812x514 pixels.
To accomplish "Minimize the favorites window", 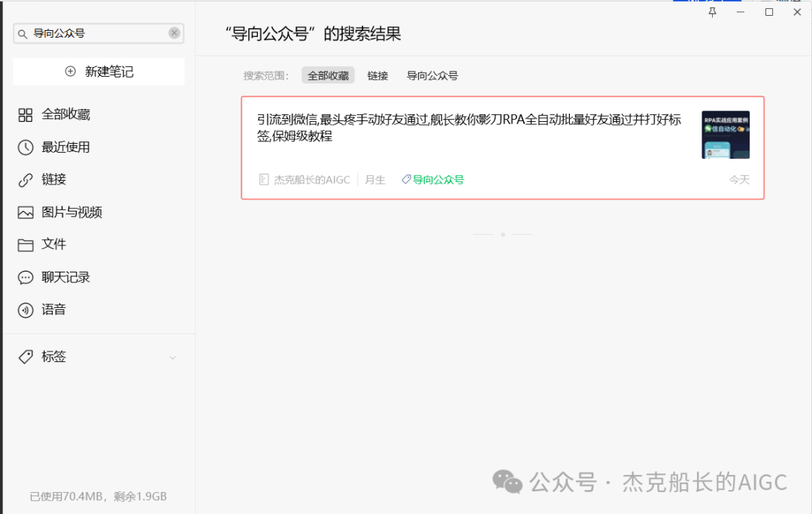I will tap(741, 13).
